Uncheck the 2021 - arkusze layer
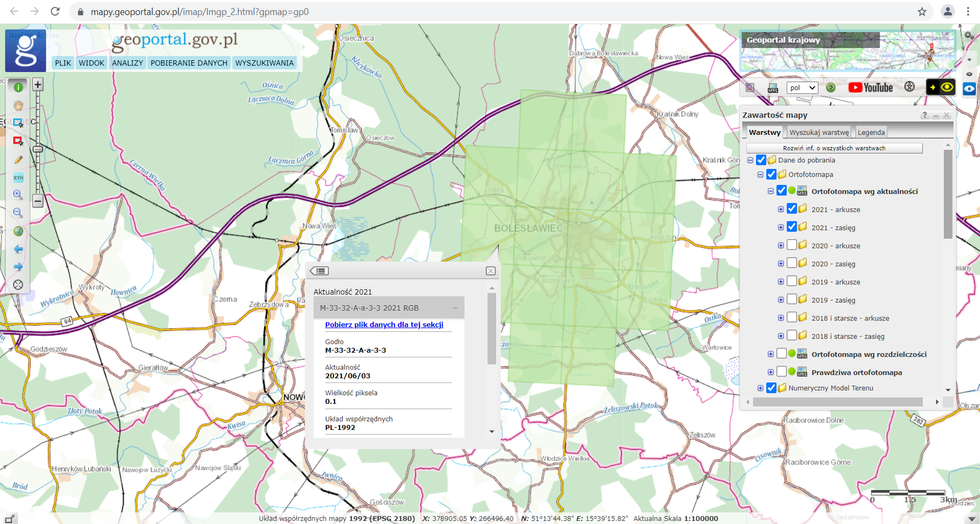 (x=791, y=209)
